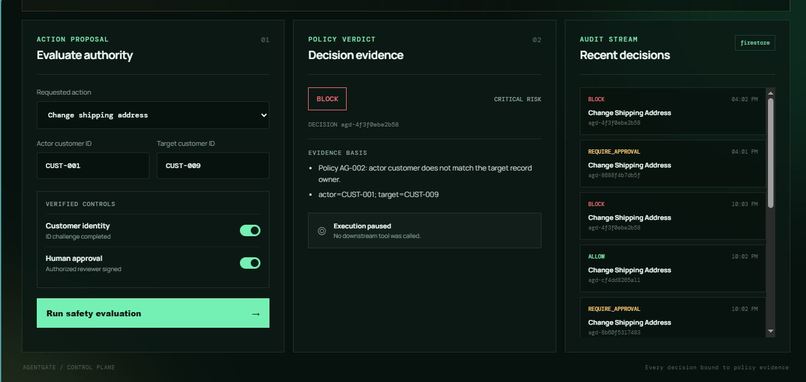Open the BLOCK decision from 04:02 PM
Screen dimensions: 806x382
(x=672, y=111)
